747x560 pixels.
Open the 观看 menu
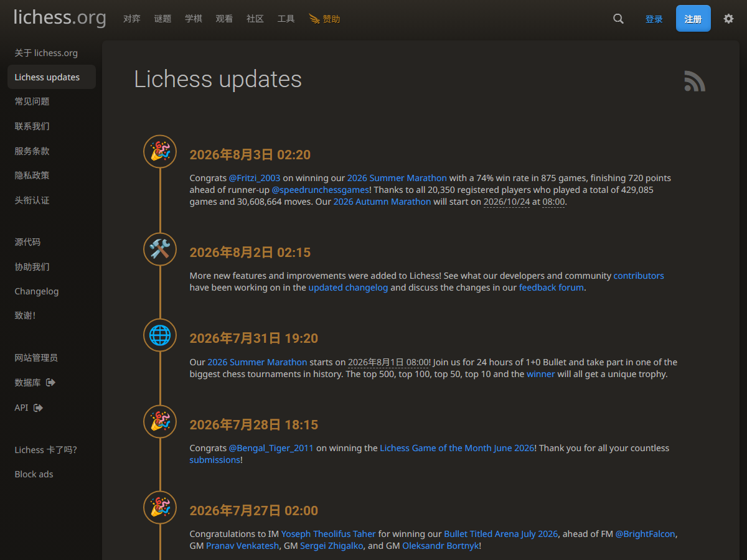click(224, 19)
